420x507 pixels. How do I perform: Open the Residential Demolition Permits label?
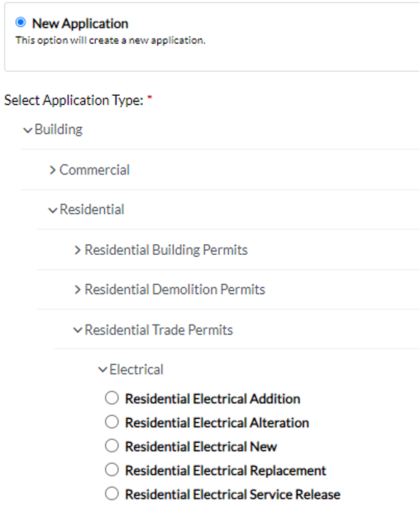175,289
